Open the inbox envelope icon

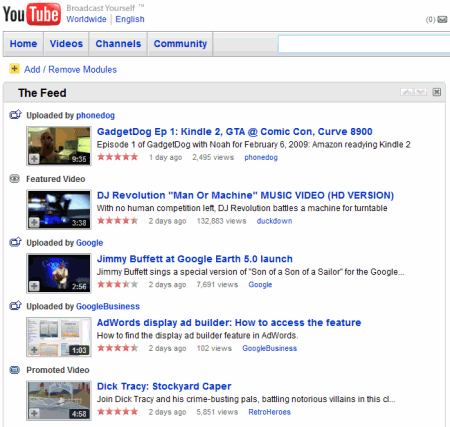442,20
